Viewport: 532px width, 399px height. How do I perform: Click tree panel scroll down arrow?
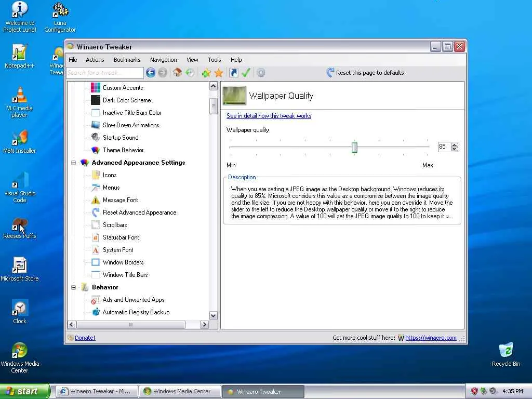pyautogui.click(x=213, y=316)
